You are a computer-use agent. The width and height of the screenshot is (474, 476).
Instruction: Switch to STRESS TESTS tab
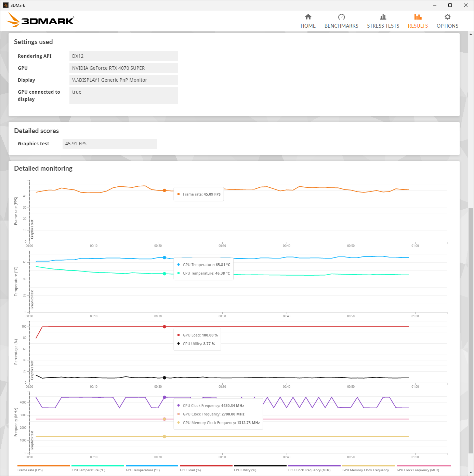pyautogui.click(x=383, y=26)
